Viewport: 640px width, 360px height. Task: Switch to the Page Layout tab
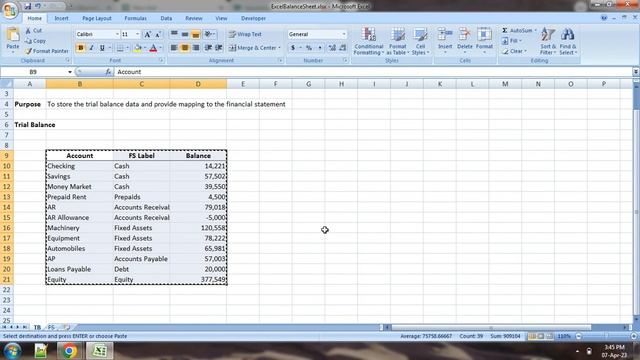pyautogui.click(x=97, y=18)
